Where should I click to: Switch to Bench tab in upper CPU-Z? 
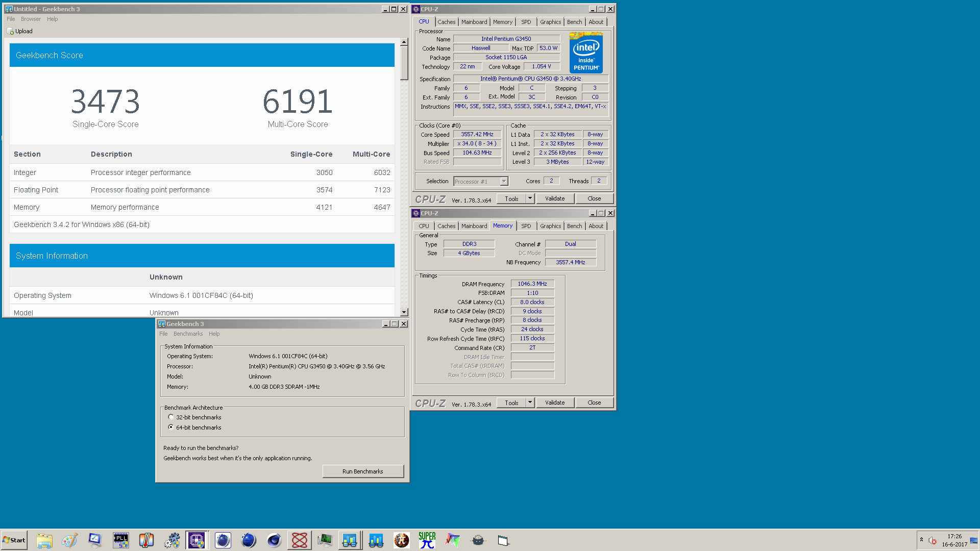pos(574,22)
